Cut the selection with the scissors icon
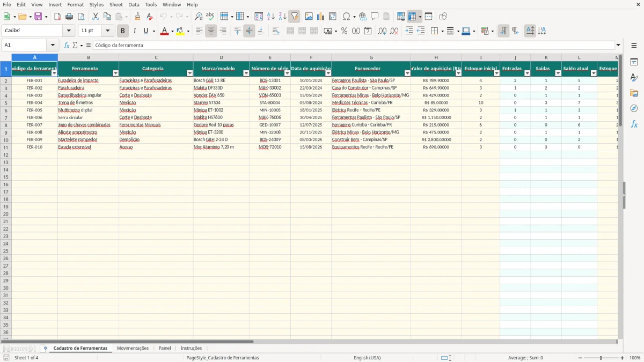644x362 pixels. click(x=95, y=17)
